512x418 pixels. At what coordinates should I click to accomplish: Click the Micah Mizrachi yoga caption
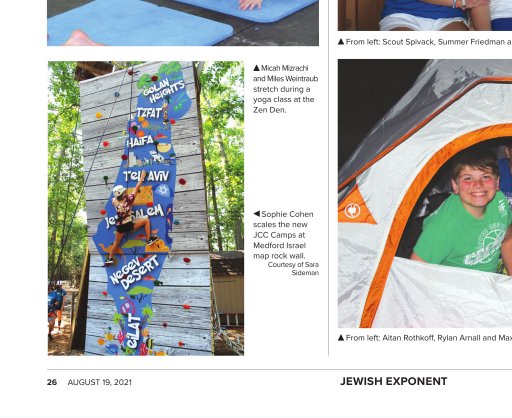pyautogui.click(x=286, y=89)
